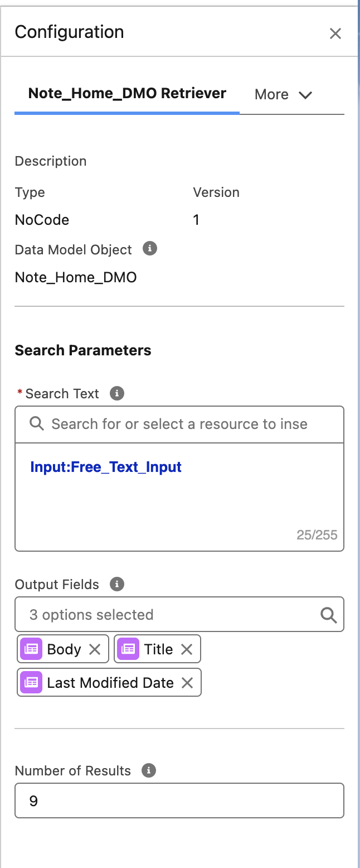The image size is (360, 868).
Task: Open the More tabs dropdown
Action: click(x=283, y=94)
